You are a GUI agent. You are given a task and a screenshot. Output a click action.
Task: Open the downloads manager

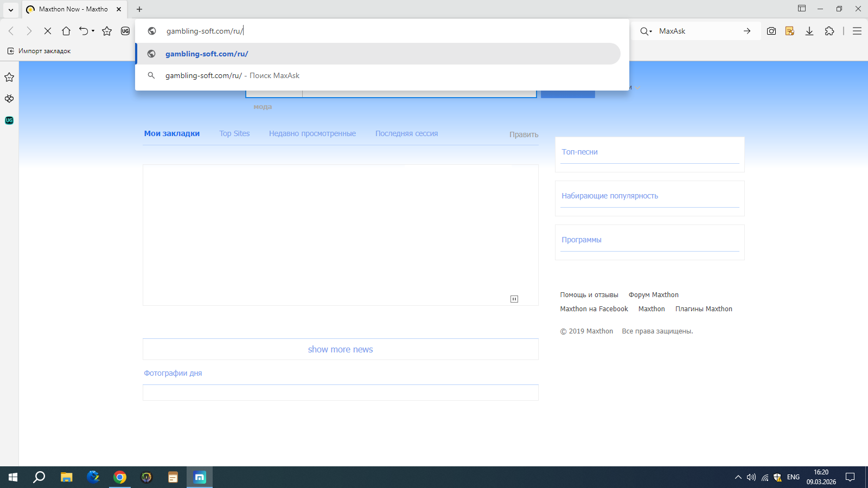[809, 31]
